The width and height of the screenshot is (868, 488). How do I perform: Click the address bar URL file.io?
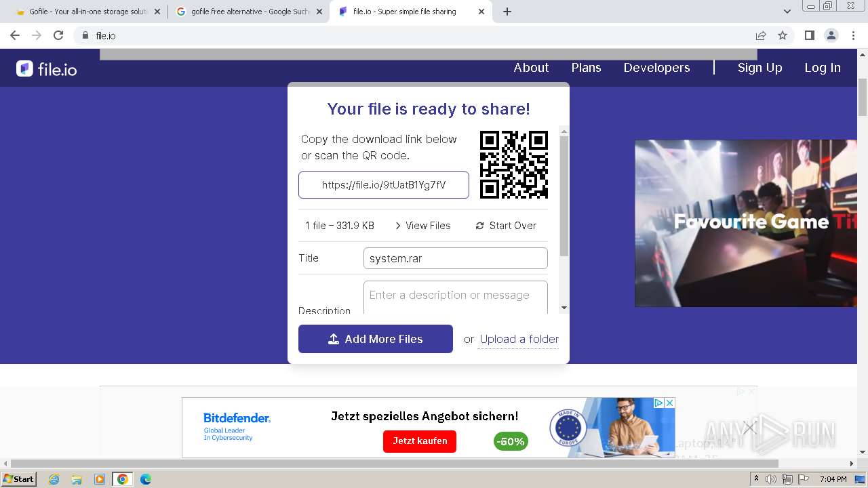pyautogui.click(x=106, y=35)
